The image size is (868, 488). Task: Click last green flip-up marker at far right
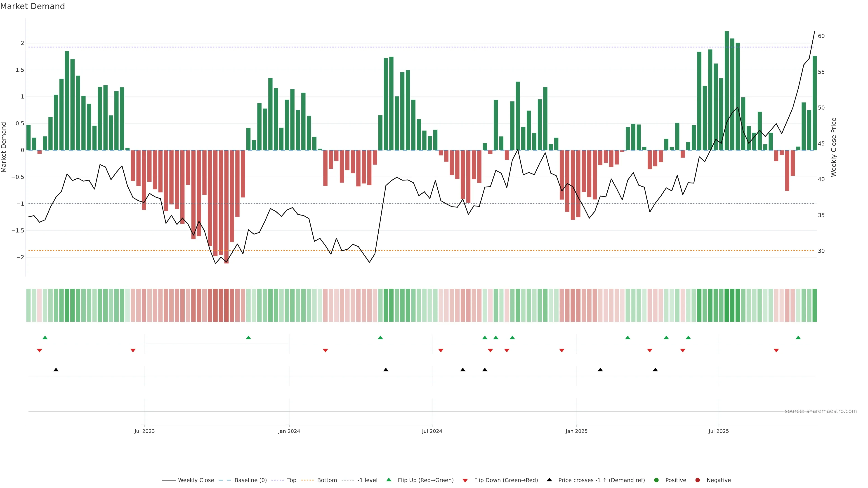tap(798, 338)
